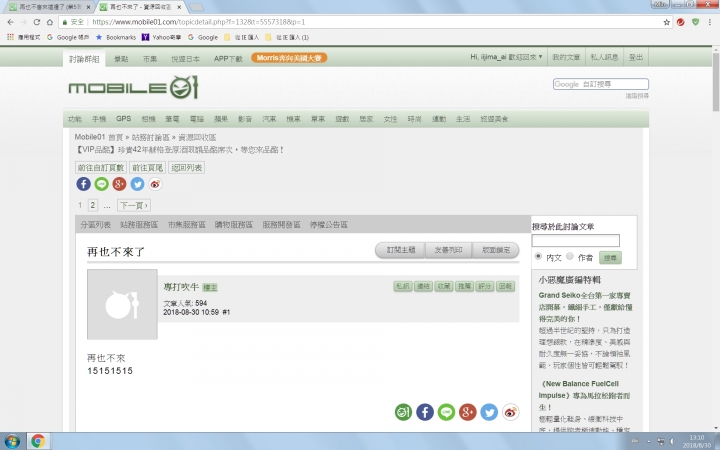Share via Twitter icon above pagination

point(137,184)
